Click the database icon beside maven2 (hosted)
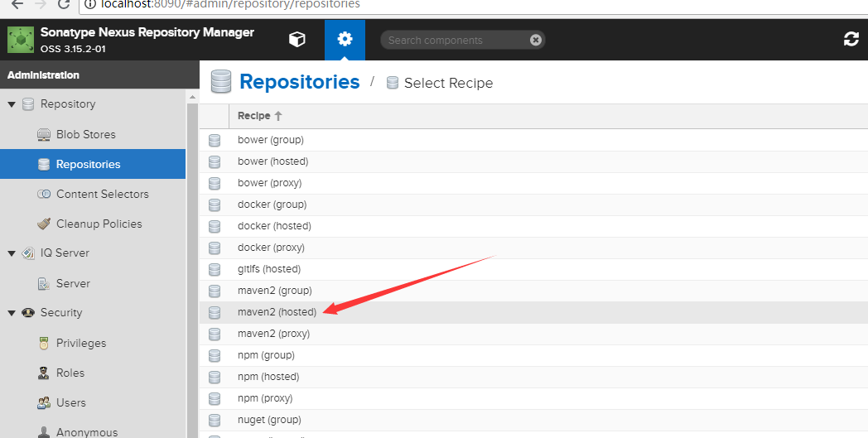This screenshot has width=868, height=438. (215, 312)
